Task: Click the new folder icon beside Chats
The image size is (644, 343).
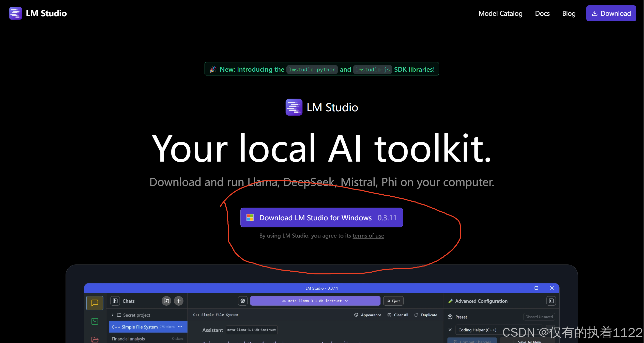Action: click(x=166, y=301)
